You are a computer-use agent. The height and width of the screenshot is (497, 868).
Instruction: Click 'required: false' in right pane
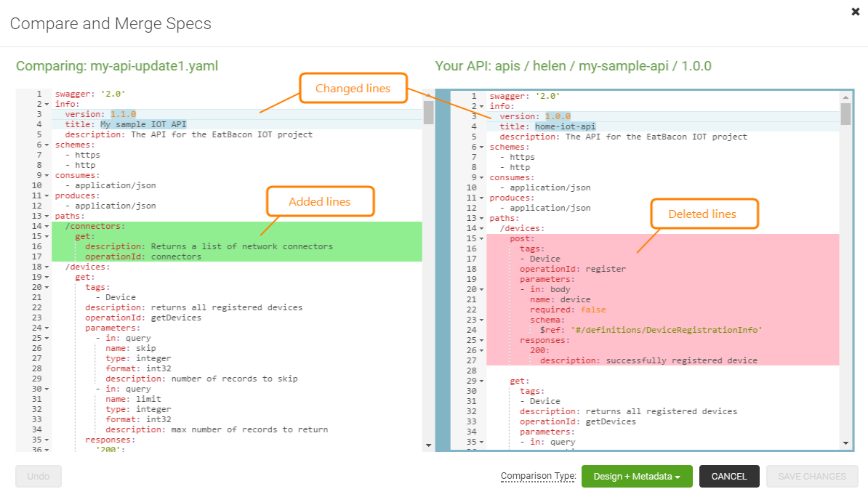coord(568,310)
